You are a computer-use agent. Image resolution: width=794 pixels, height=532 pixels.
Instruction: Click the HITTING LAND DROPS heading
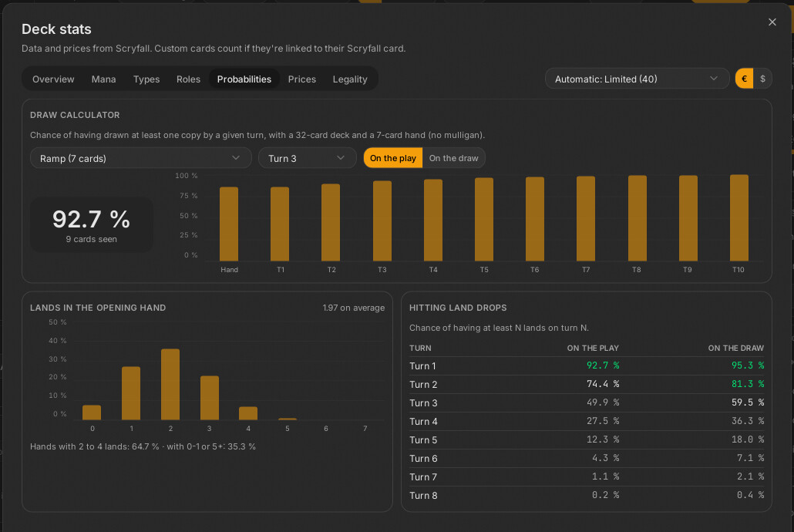pyautogui.click(x=458, y=308)
